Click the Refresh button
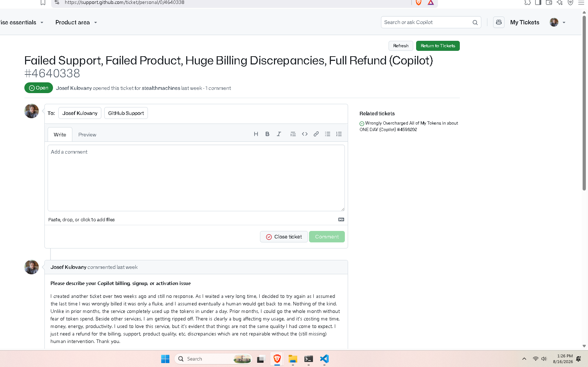Viewport: 588px width, 367px height. click(x=401, y=46)
